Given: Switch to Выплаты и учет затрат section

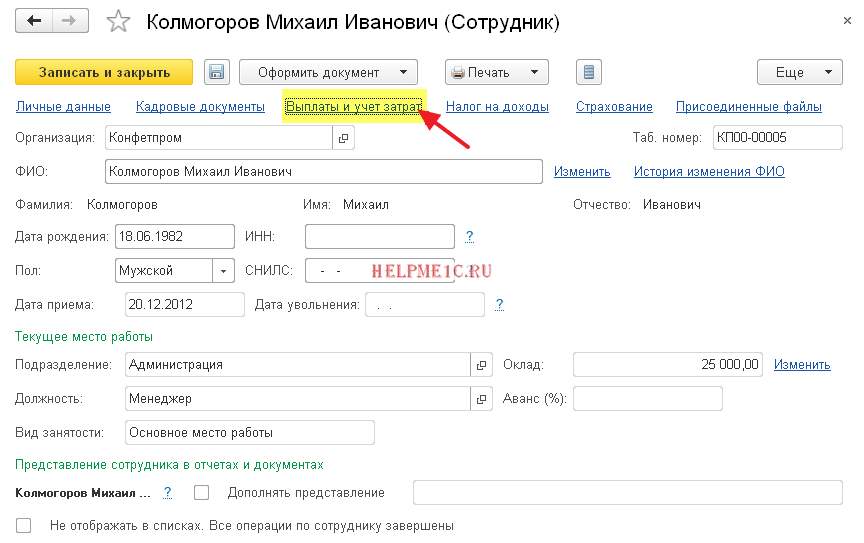Looking at the screenshot, I should click(353, 106).
